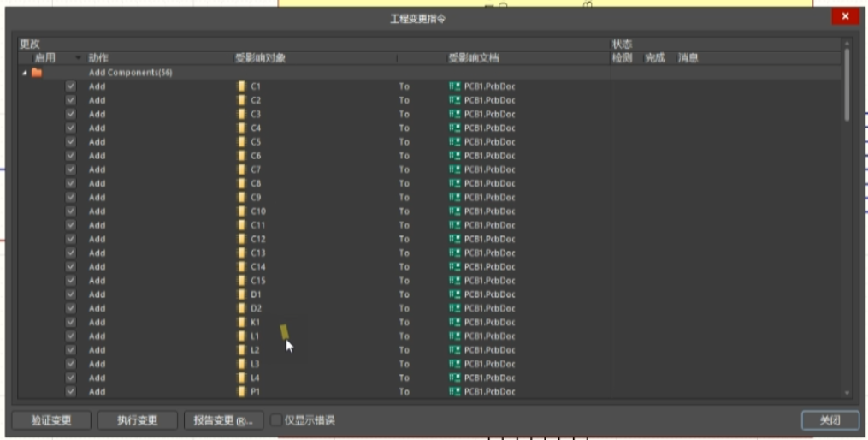Click the PCB document icon in C2 row
868x440 pixels.
point(455,100)
